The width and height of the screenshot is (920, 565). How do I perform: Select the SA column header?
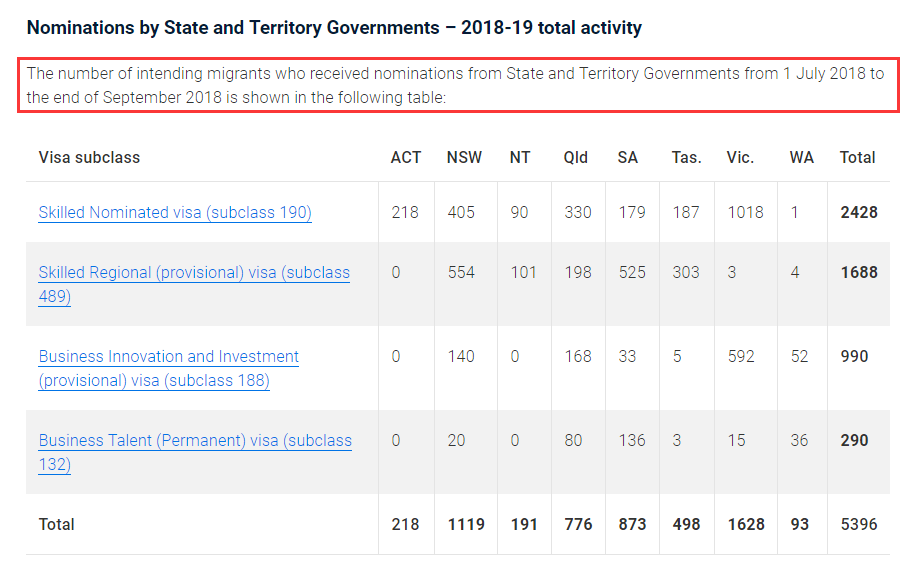click(x=628, y=157)
